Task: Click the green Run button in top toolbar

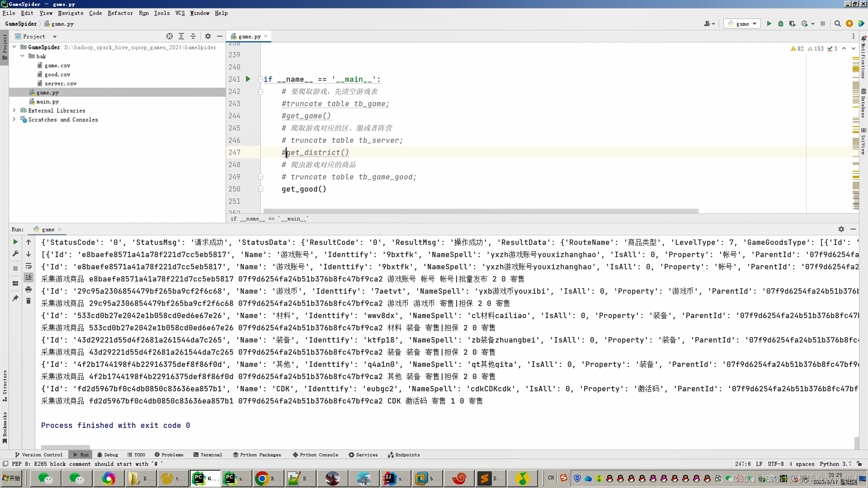Action: [769, 23]
